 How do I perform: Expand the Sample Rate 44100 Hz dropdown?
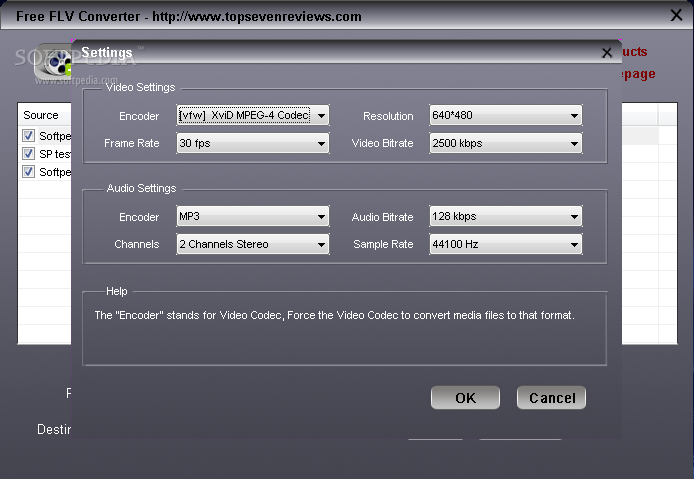[505, 244]
